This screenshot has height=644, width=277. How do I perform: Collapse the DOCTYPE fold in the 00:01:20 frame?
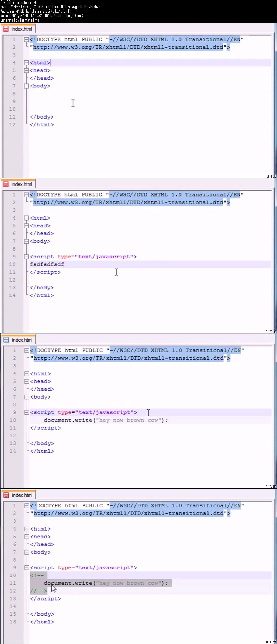(x=26, y=39)
